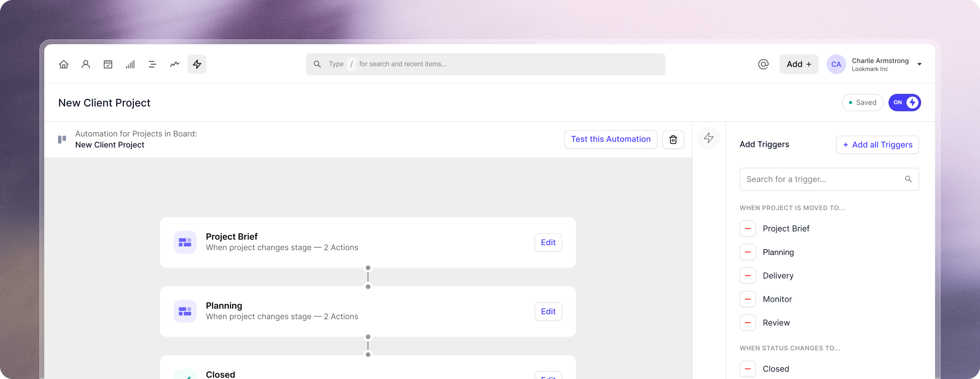Remove the Delivery trigger with its minus control
Viewport: 980px width, 379px height.
747,276
